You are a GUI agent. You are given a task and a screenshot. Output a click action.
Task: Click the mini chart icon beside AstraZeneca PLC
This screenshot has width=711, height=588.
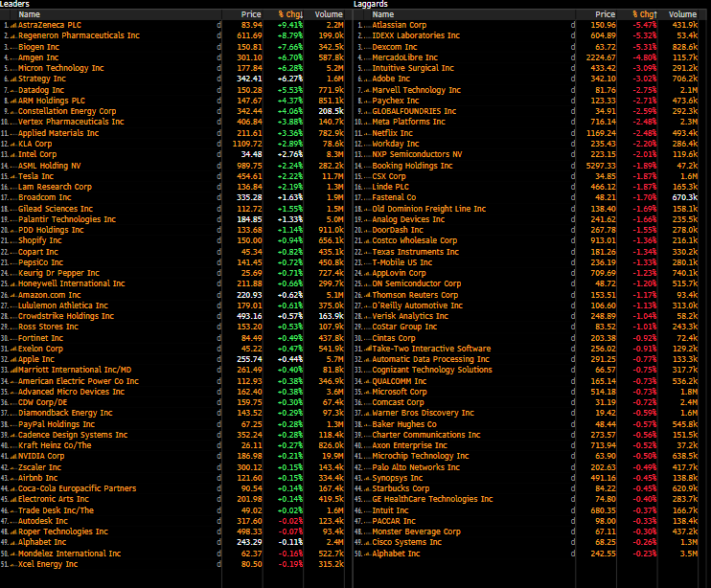tap(14, 25)
